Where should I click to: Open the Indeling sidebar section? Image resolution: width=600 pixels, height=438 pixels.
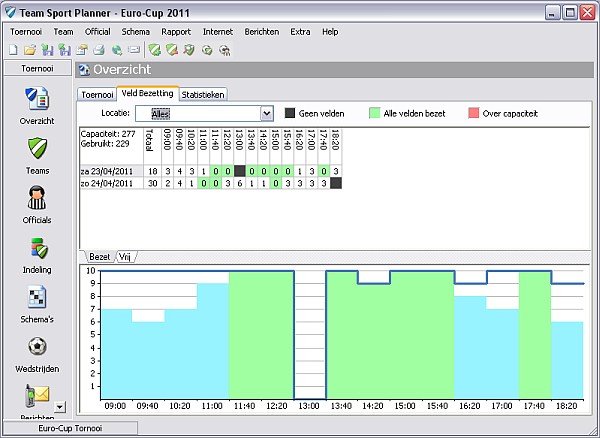[x=37, y=255]
